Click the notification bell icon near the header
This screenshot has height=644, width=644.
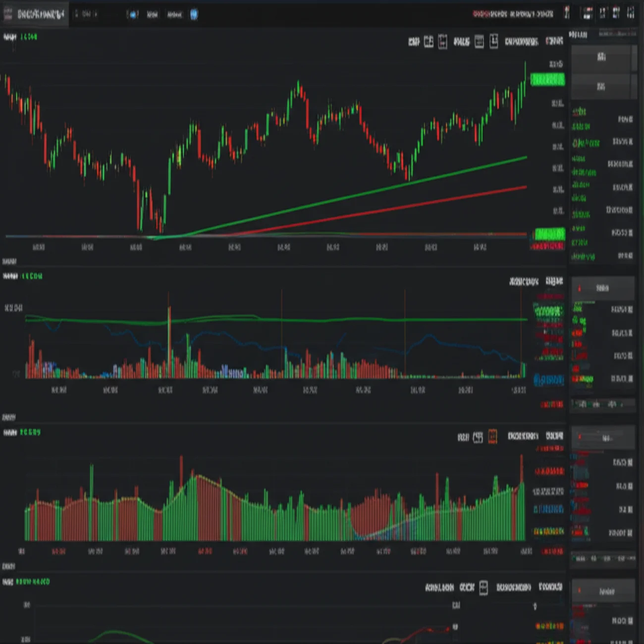pos(566,14)
